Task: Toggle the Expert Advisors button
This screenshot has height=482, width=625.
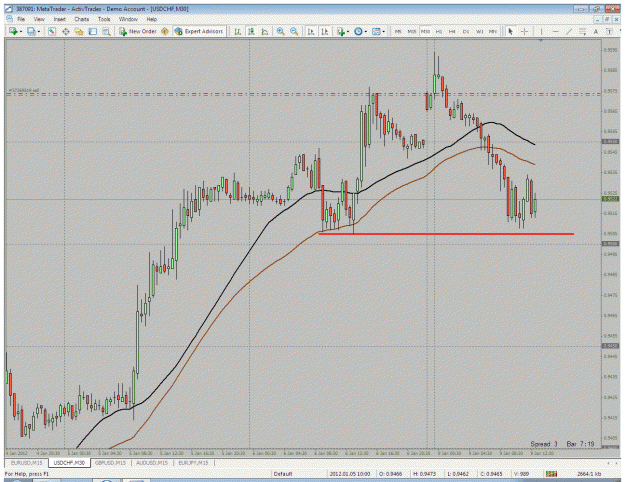Action: click(x=199, y=31)
